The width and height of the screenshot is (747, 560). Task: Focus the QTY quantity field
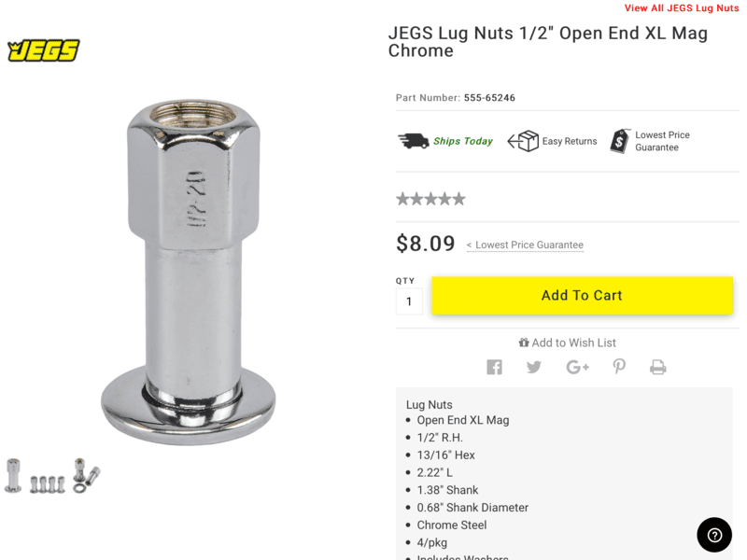tap(409, 301)
